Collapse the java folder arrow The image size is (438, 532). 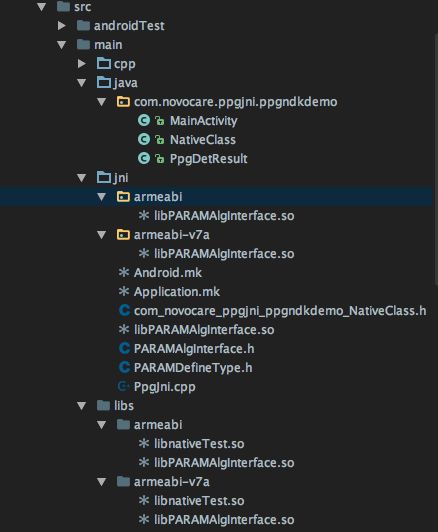coord(81,82)
